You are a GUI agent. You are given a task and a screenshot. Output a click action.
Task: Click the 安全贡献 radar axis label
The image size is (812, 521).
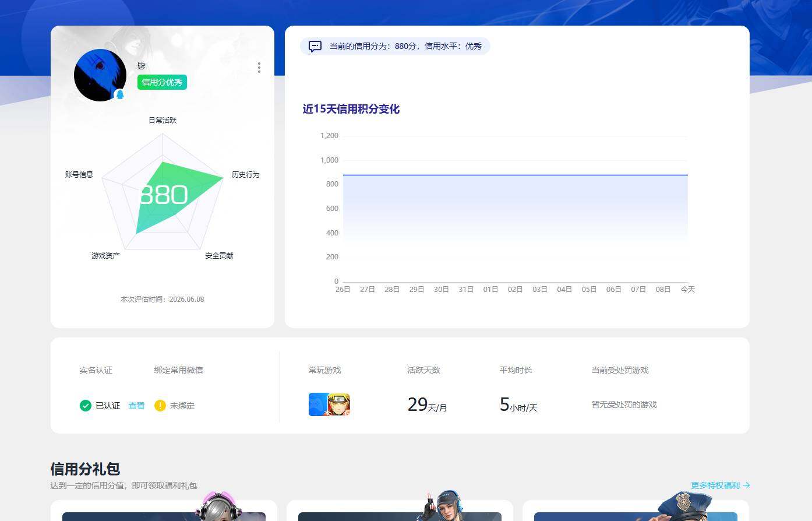pyautogui.click(x=219, y=255)
